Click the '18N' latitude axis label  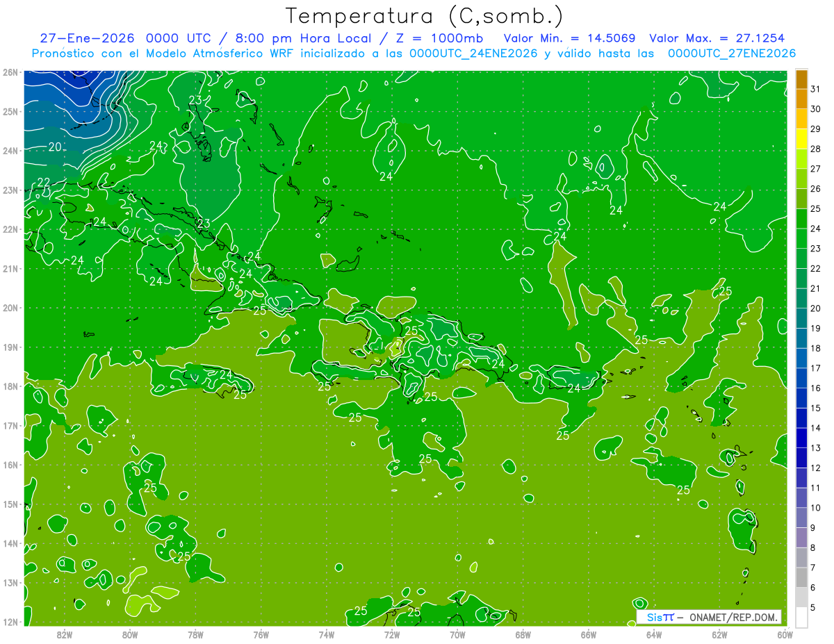pyautogui.click(x=10, y=386)
